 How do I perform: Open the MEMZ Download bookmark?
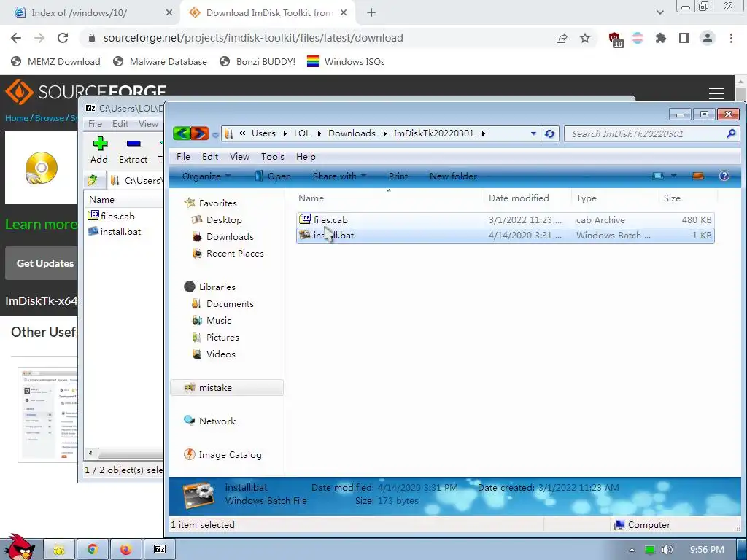coord(55,62)
